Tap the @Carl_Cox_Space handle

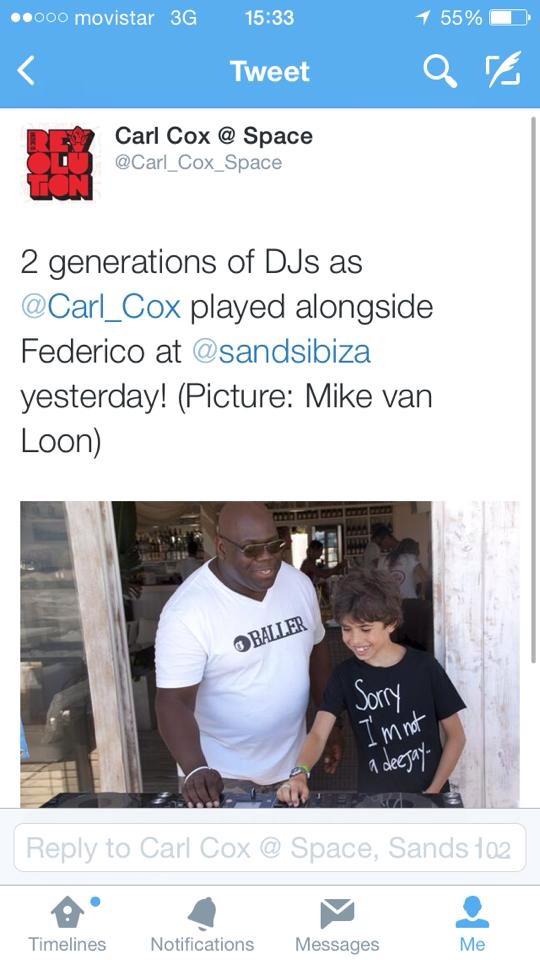[x=198, y=163]
